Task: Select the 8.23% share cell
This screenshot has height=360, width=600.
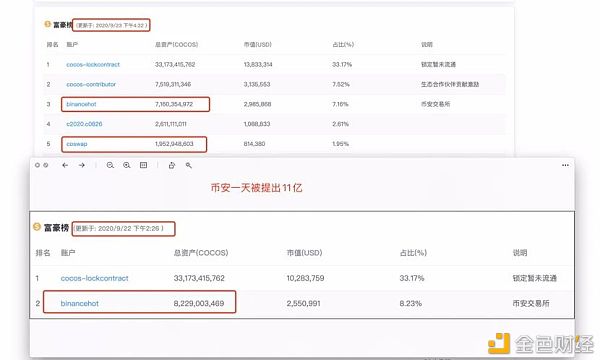Action: [x=411, y=303]
